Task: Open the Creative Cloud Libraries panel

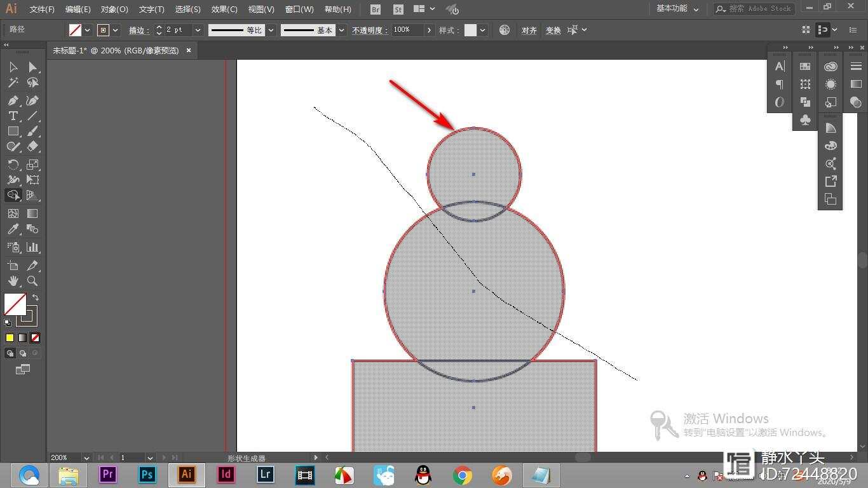Action: tap(831, 66)
